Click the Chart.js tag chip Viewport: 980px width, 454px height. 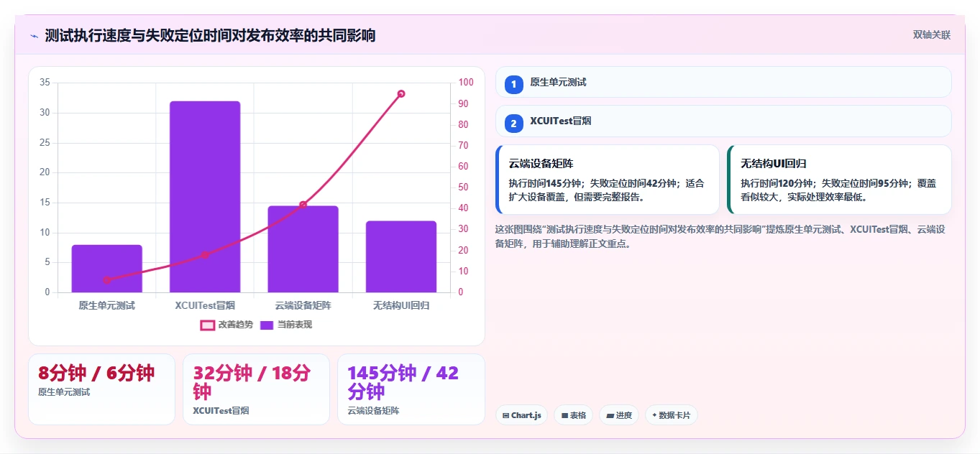point(522,415)
